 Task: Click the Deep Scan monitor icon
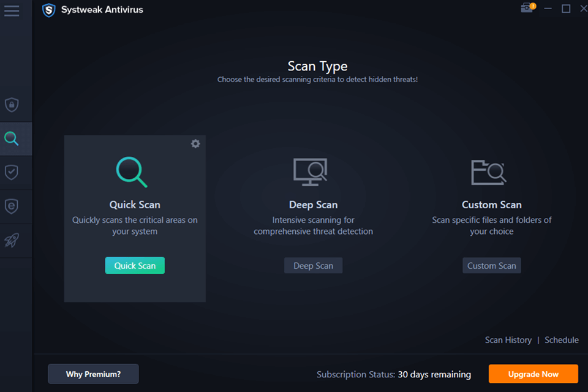(310, 171)
